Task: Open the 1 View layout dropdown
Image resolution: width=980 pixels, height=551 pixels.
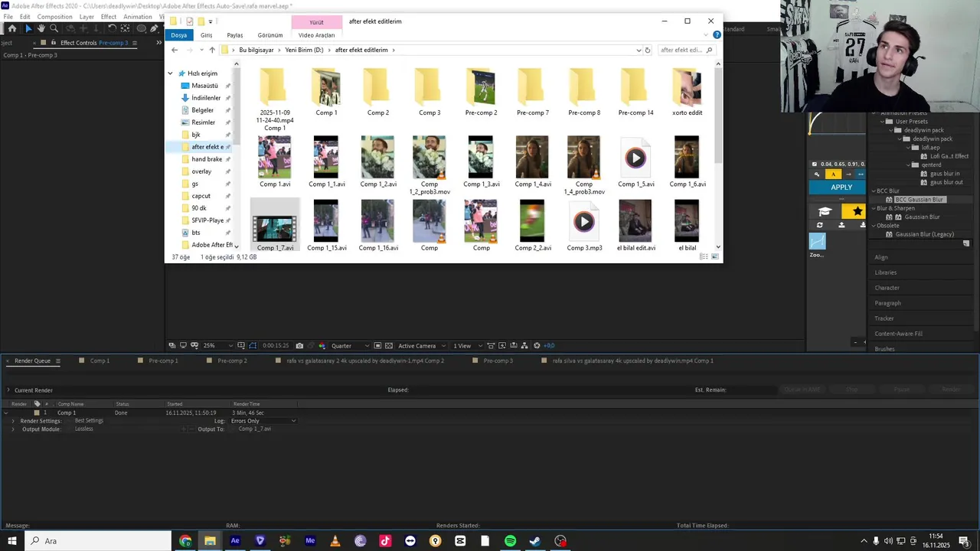Action: pyautogui.click(x=467, y=346)
